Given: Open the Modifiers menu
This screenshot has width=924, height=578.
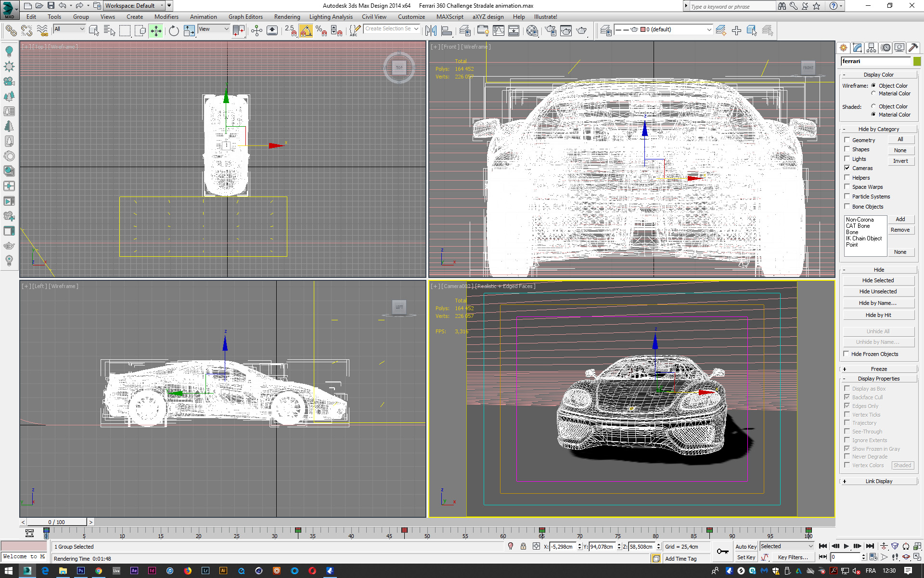Looking at the screenshot, I should [x=166, y=17].
